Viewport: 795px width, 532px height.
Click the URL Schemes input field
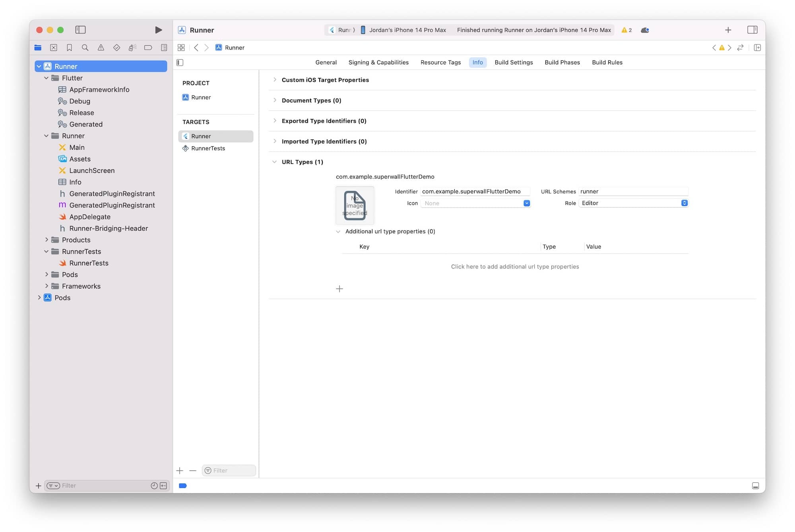(x=633, y=192)
